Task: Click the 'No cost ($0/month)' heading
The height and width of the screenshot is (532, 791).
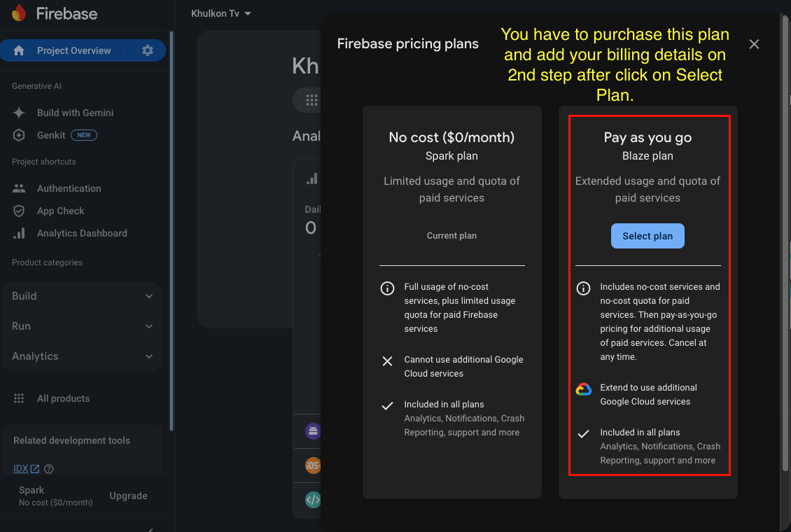Action: (x=451, y=137)
